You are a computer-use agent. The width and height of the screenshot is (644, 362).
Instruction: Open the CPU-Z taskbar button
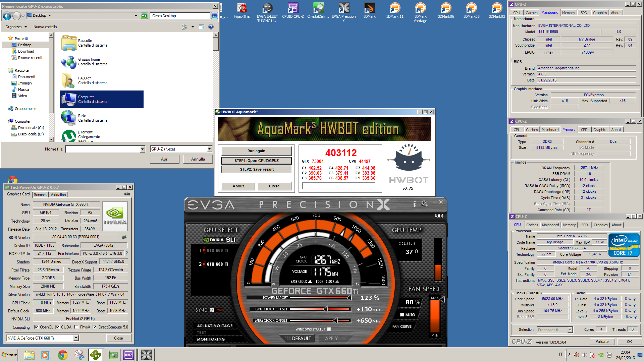[x=129, y=355]
